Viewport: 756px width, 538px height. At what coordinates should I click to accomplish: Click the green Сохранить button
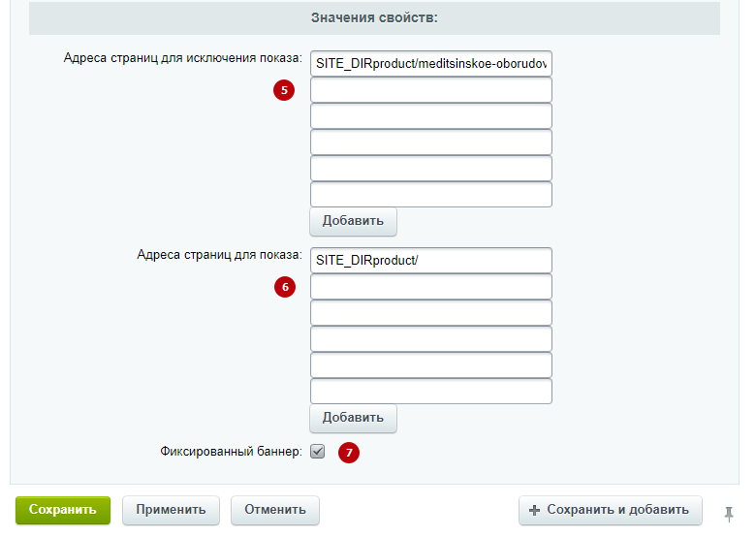63,510
